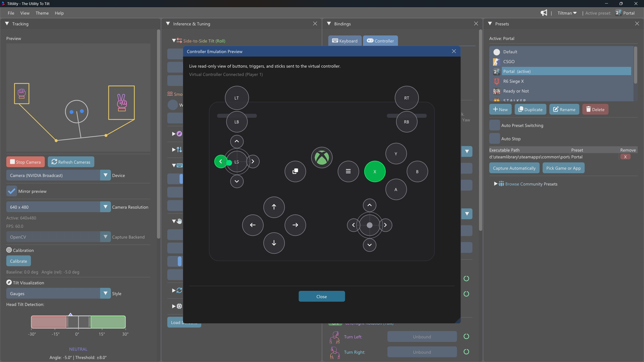Click the left stick up indicator
This screenshot has height=362, width=644.
237,141
